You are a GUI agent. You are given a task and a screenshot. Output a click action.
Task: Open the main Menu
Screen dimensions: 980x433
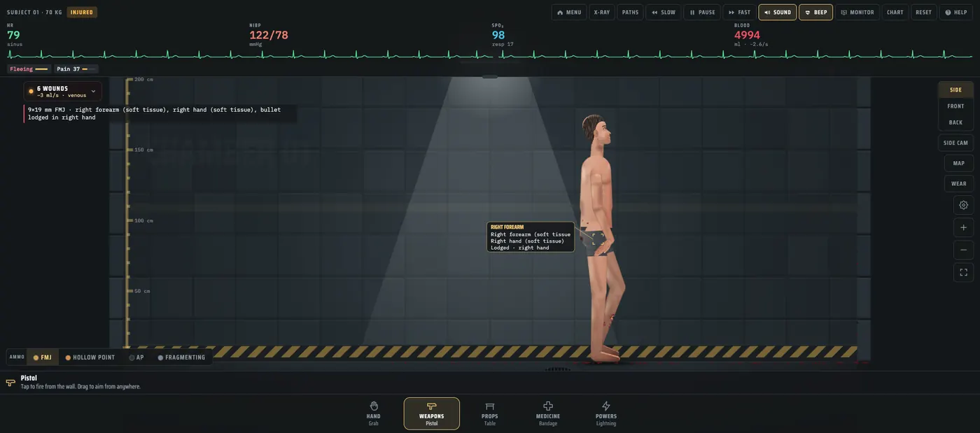(569, 12)
